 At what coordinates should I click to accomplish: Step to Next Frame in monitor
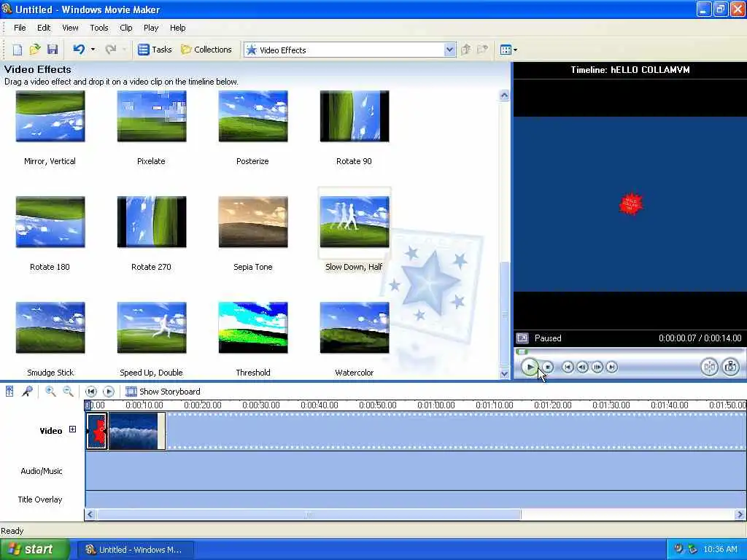coord(597,367)
